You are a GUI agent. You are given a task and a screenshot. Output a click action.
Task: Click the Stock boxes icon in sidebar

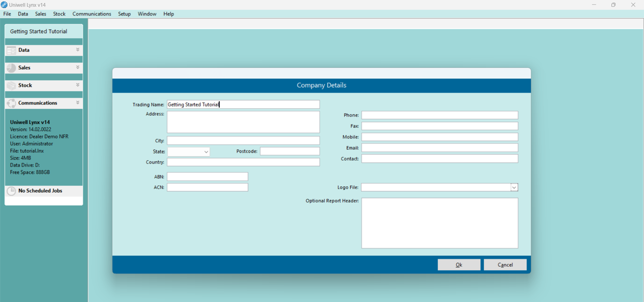11,86
